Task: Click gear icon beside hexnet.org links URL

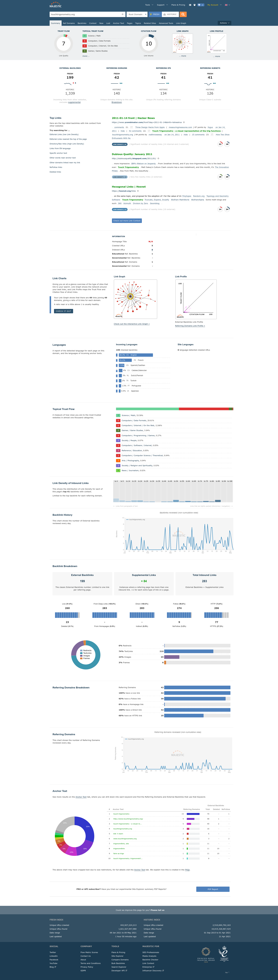Action: coord(138,191)
